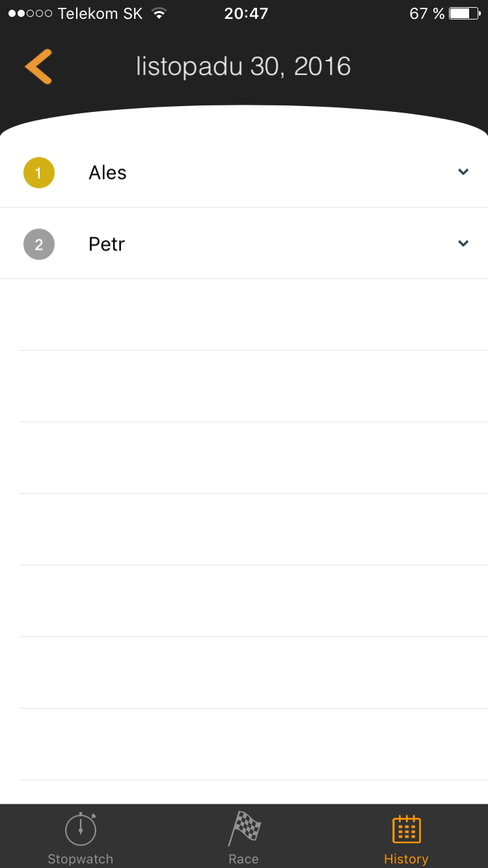
Task: Open the Race tab label
Action: (244, 859)
